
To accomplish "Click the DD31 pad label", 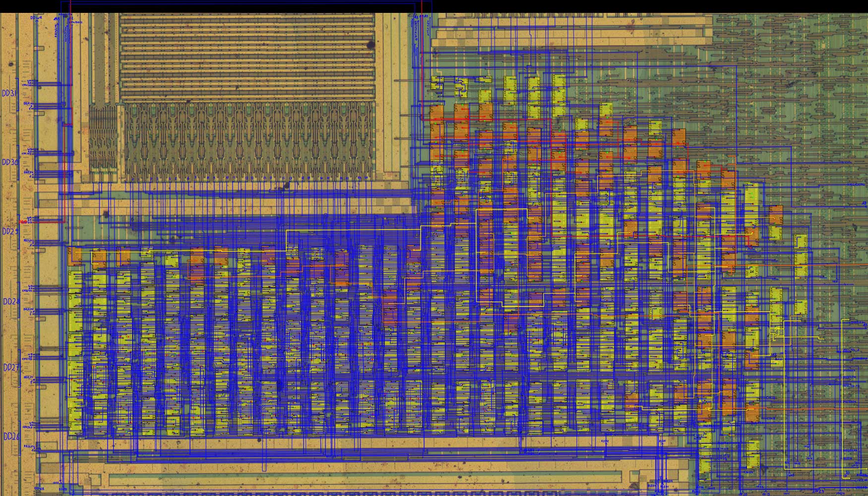I will [9, 93].
